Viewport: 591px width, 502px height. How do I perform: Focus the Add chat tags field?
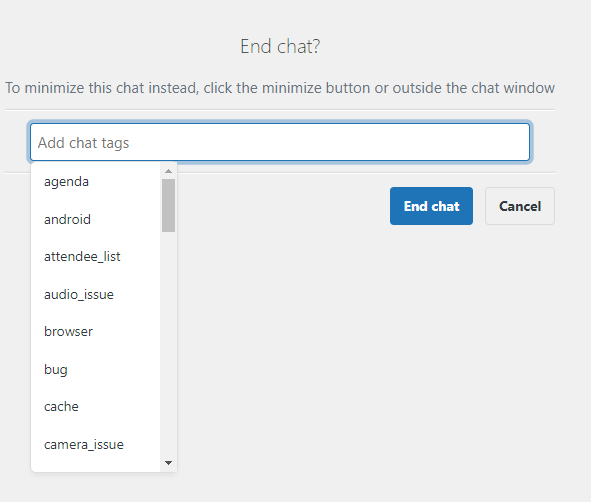tap(280, 142)
